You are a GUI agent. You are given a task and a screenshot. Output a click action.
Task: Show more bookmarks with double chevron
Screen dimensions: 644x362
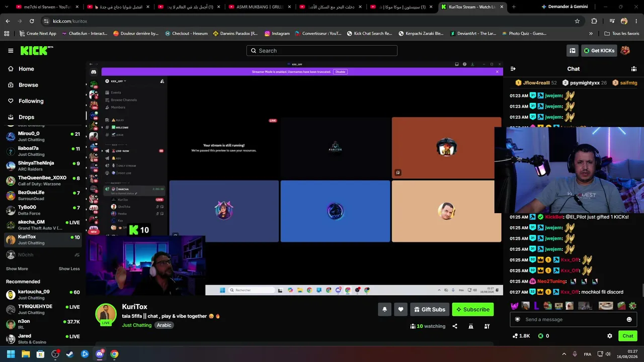click(x=591, y=34)
